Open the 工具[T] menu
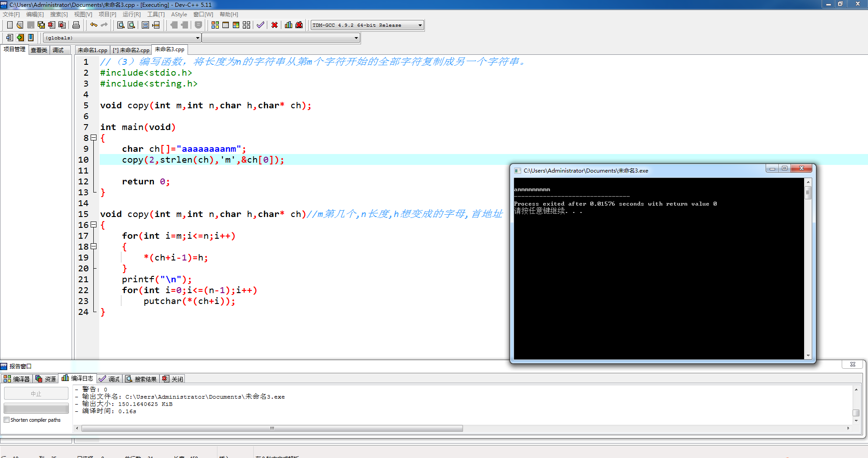The height and width of the screenshot is (458, 868). coord(156,14)
